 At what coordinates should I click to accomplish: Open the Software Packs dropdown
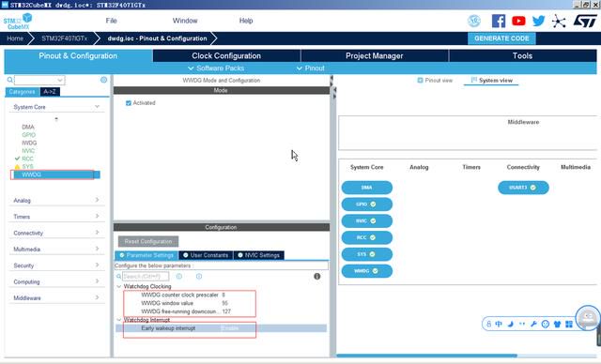tap(216, 68)
